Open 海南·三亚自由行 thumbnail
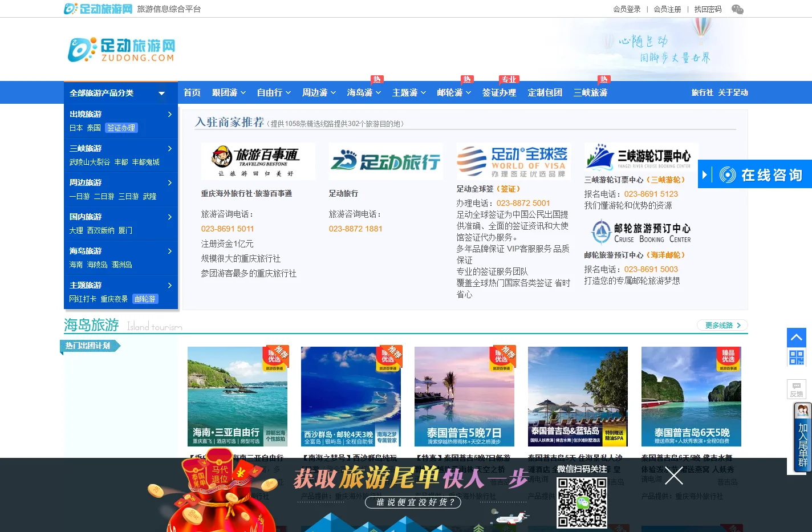 (237, 396)
